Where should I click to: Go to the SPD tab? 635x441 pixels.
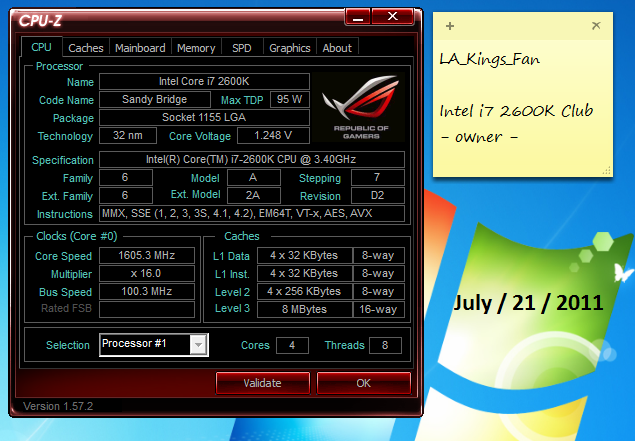(242, 48)
